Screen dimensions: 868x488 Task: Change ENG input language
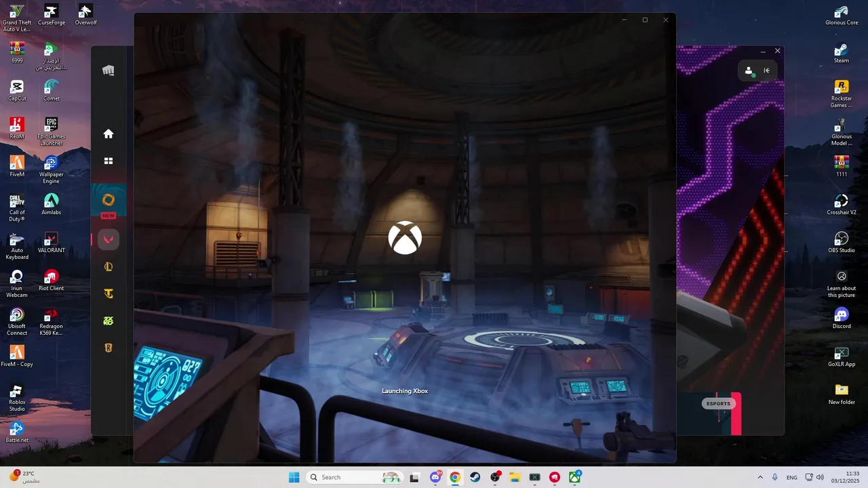[x=791, y=477]
